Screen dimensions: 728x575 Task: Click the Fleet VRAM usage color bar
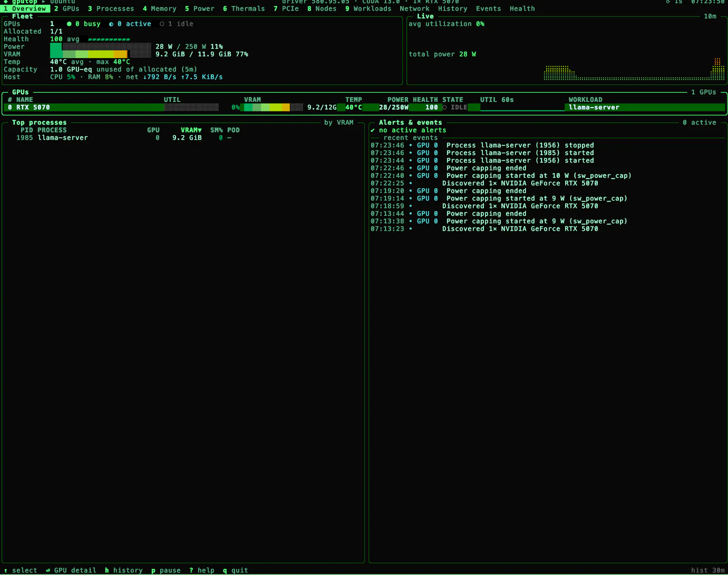point(101,54)
